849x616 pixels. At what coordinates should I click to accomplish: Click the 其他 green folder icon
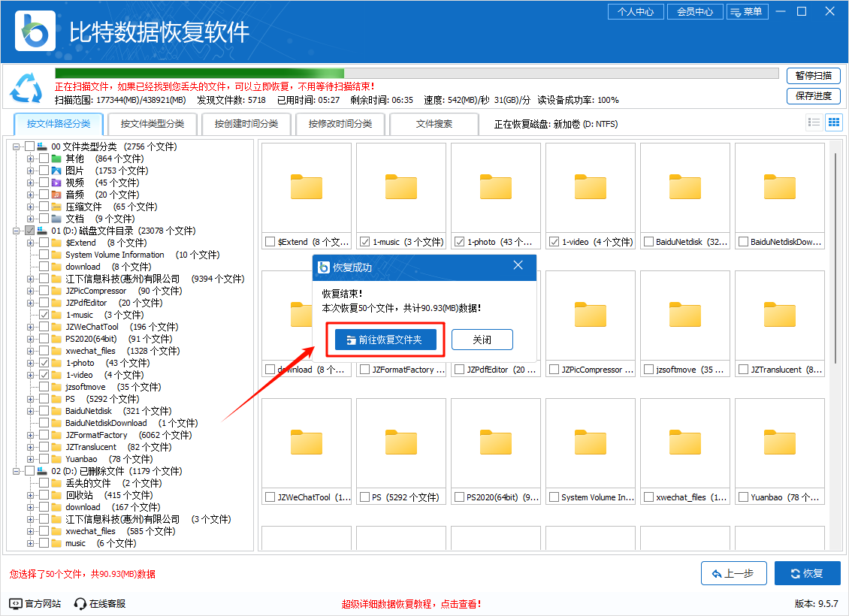[56, 159]
